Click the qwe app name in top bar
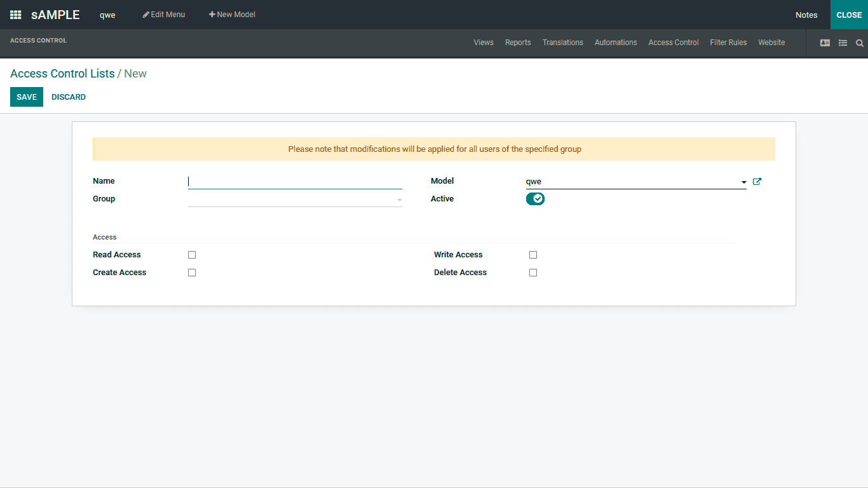Screen dimensions: 868x488 click(107, 15)
